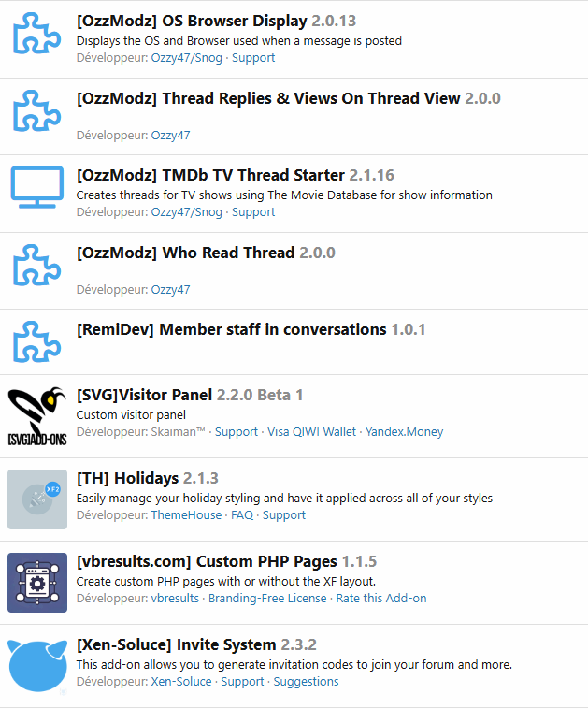This screenshot has width=588, height=709.
Task: Click the Who Read Thread puzzle icon
Action: 37,265
